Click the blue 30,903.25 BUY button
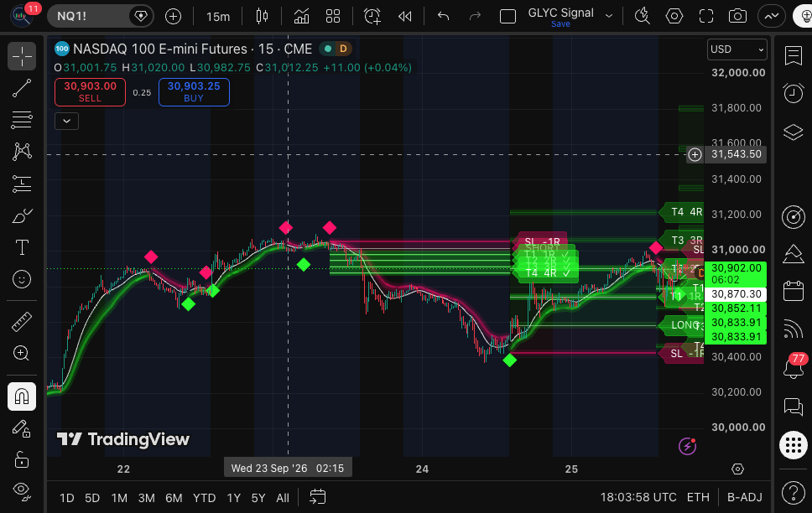 point(195,92)
